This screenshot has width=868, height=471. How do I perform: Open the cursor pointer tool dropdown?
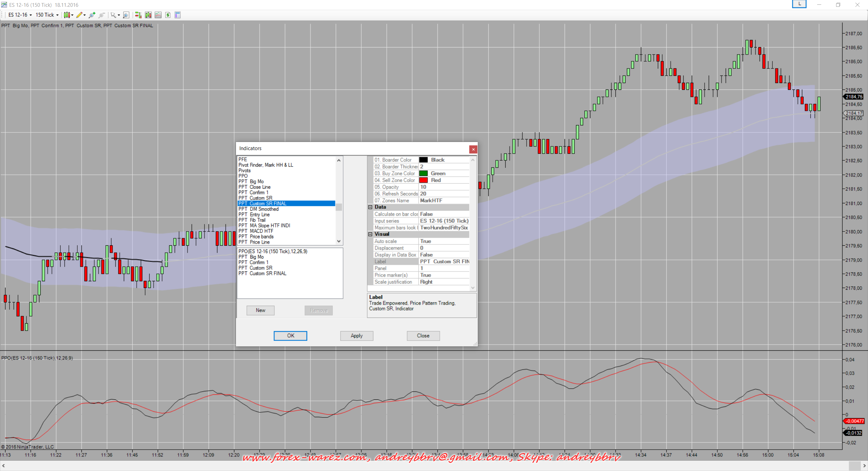(x=115, y=15)
